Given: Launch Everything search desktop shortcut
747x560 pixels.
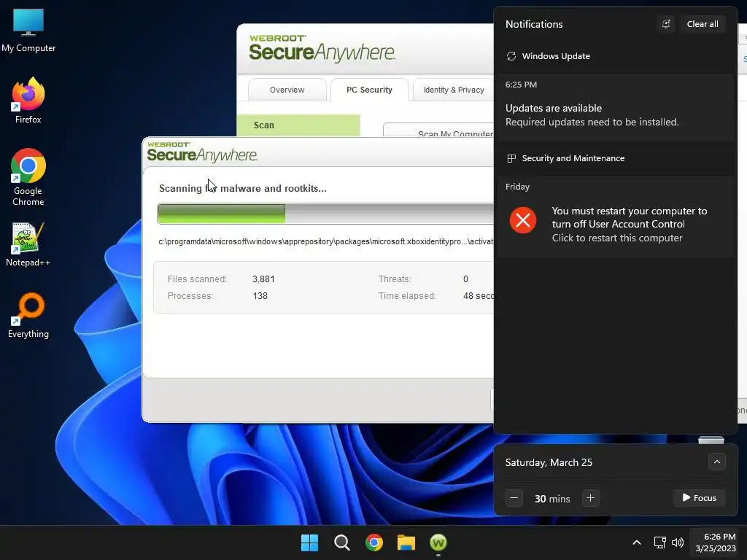Looking at the screenshot, I should point(28,315).
